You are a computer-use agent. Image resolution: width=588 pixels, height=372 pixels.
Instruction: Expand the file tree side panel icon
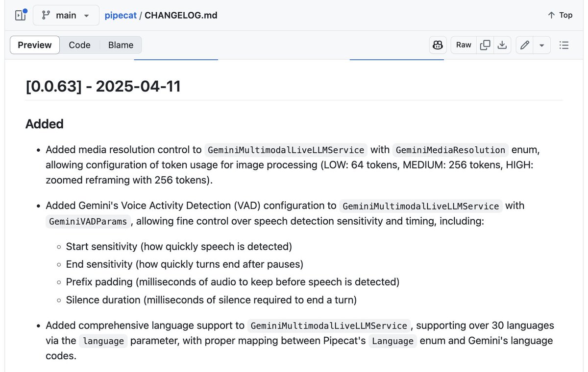[x=20, y=15]
